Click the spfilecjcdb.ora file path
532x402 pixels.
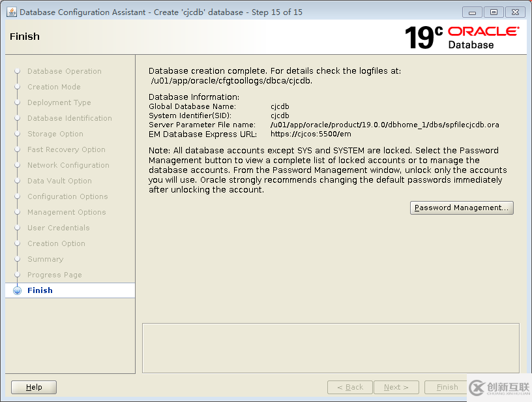point(385,125)
